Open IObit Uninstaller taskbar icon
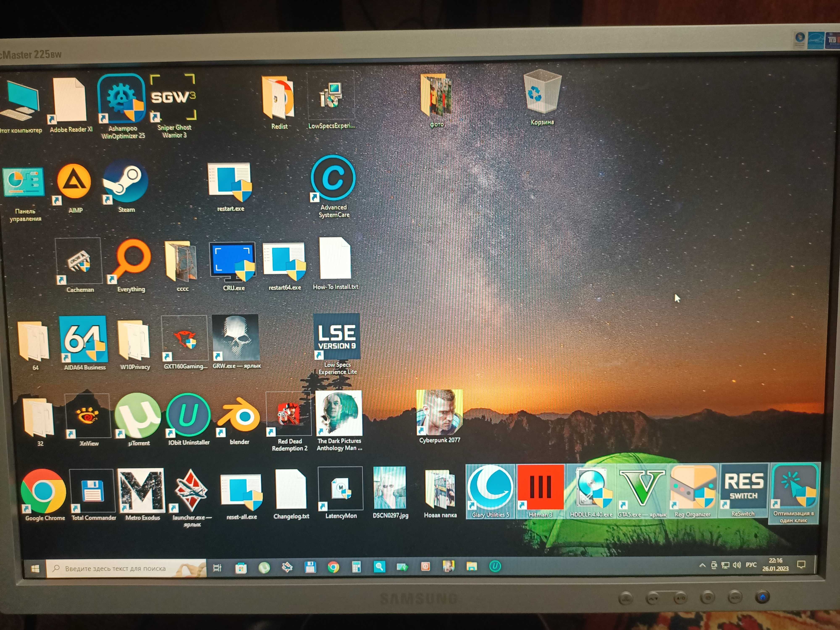 (x=495, y=566)
